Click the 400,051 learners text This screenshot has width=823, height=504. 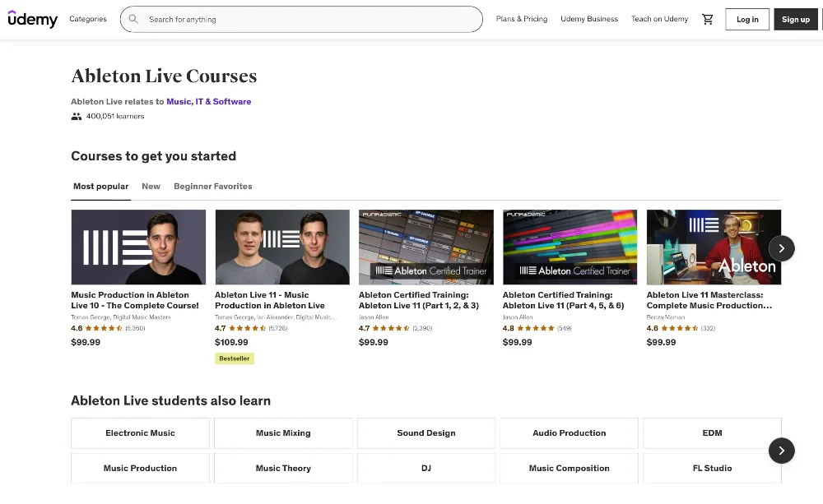(x=115, y=117)
